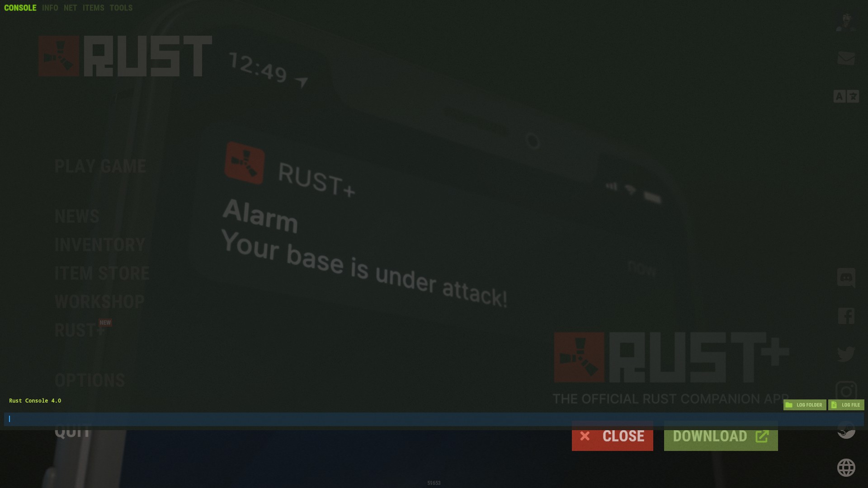
Task: Click the RUST+ icon in sidebar
Action: (x=80, y=331)
